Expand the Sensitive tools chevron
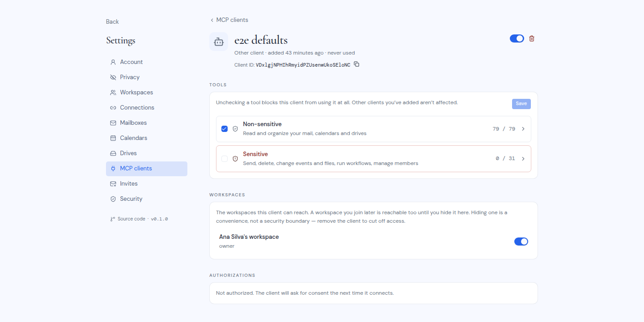Image resolution: width=644 pixels, height=322 pixels. point(523,159)
